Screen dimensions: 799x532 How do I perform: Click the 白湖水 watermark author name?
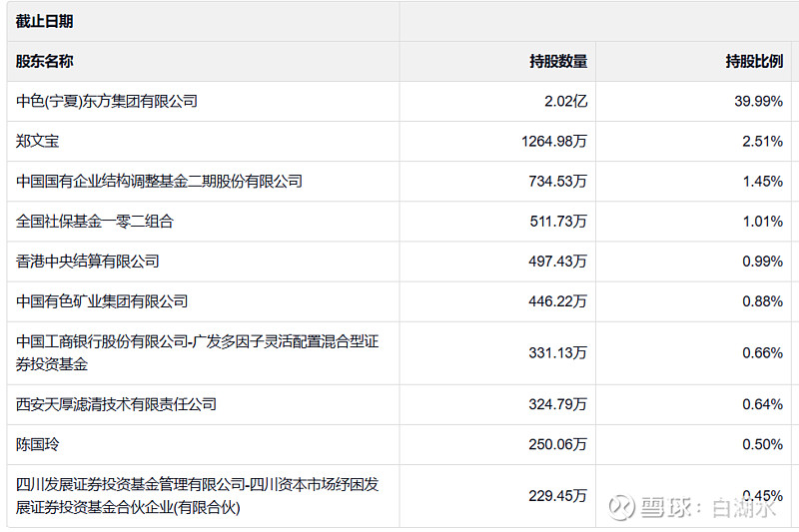[743, 508]
